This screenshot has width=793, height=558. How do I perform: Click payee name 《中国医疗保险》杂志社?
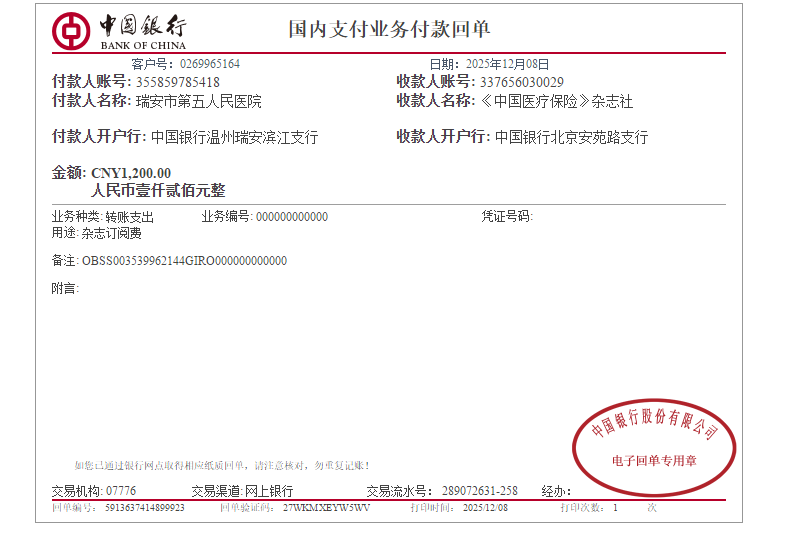click(556, 101)
